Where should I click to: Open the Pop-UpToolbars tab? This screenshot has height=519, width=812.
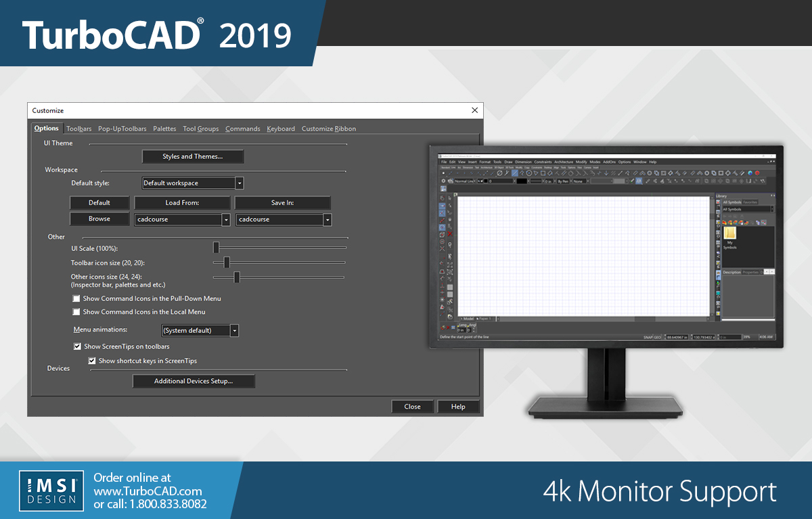[x=122, y=129]
